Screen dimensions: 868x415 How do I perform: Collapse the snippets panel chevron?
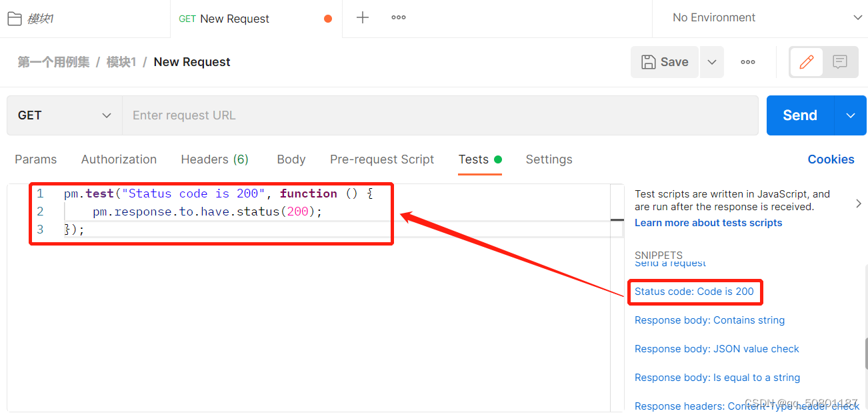pos(858,204)
